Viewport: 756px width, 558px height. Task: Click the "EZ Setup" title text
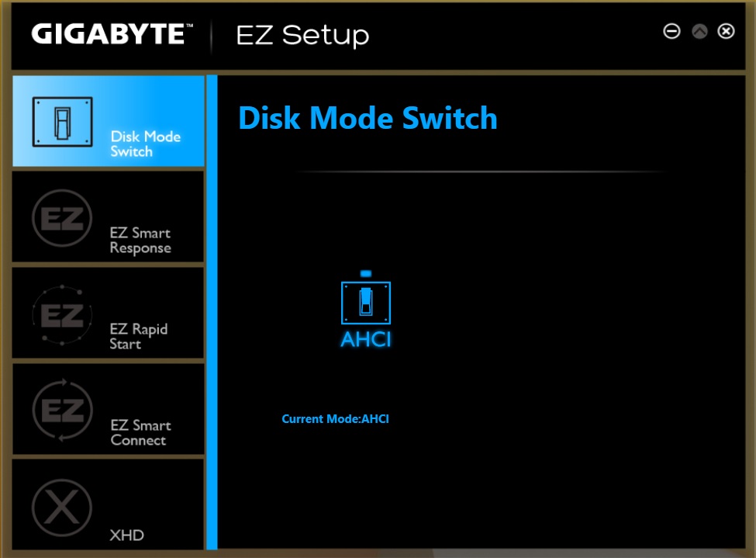(302, 36)
